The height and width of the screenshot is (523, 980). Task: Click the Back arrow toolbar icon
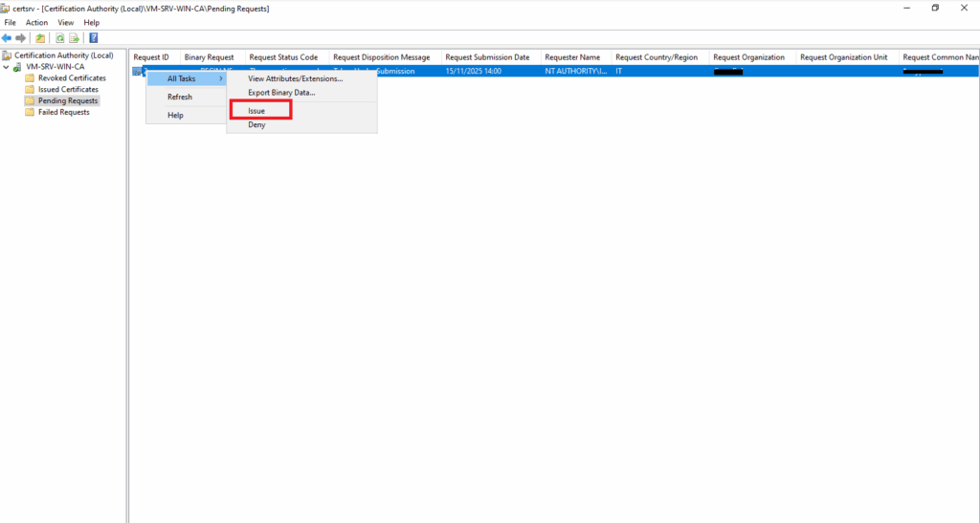tap(8, 38)
